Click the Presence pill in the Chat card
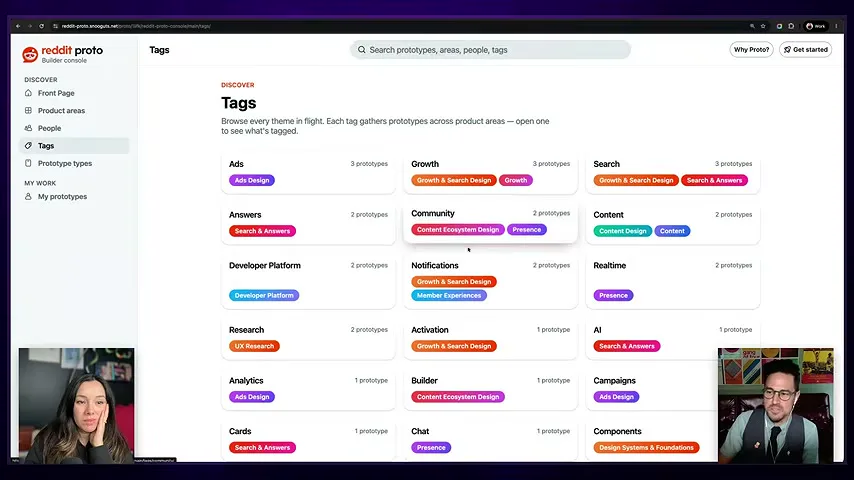 [431, 447]
